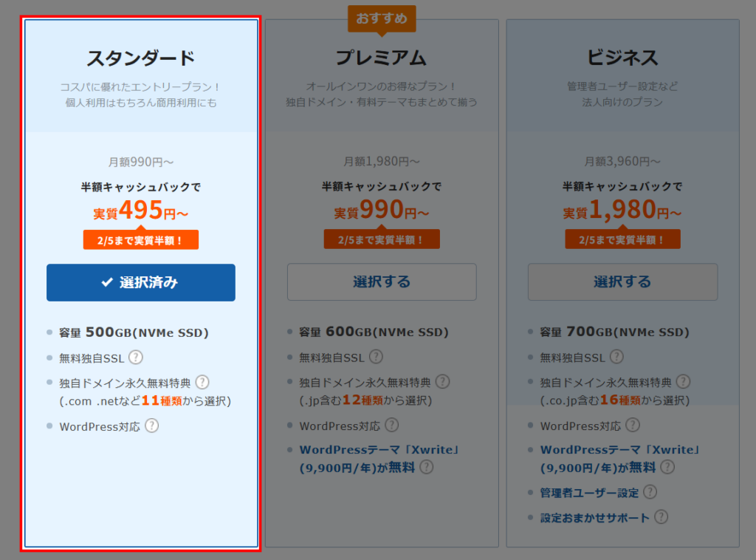Viewport: 756px width, 560px height.
Task: Open help icon after プレミアム Xwrite が無料 text
Action: 427,467
